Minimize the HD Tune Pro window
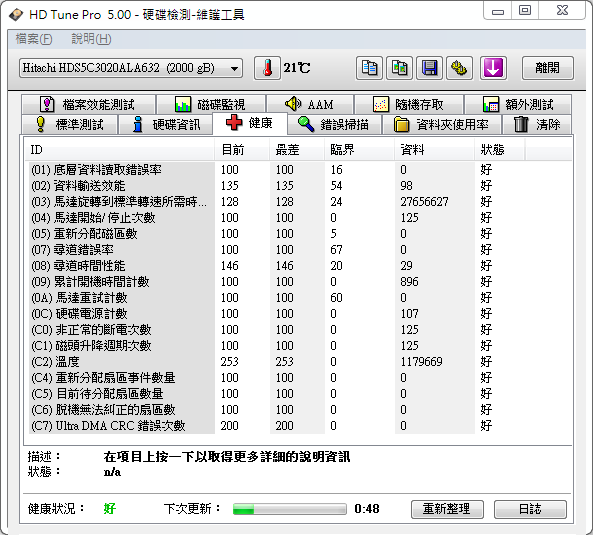 [498, 11]
